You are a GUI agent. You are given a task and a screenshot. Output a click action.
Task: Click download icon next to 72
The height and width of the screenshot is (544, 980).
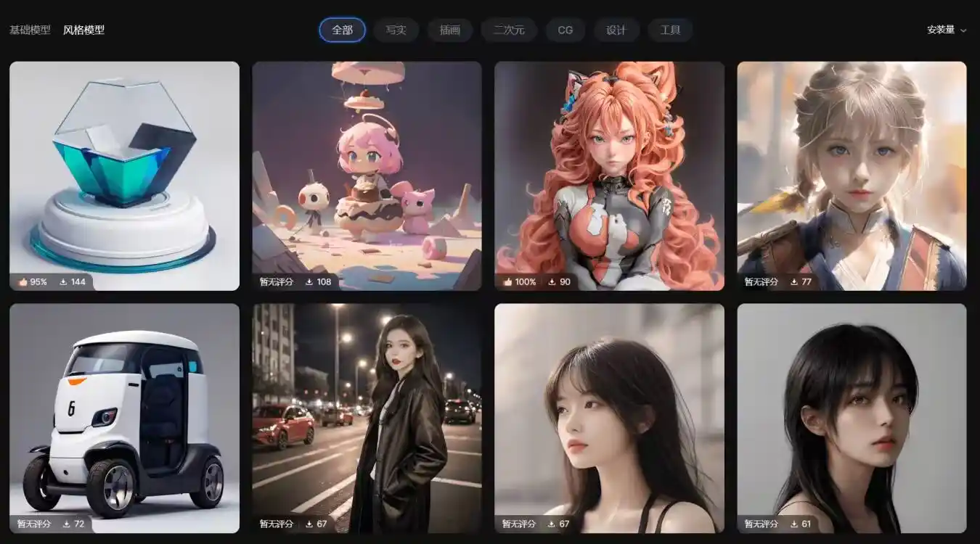coord(67,524)
